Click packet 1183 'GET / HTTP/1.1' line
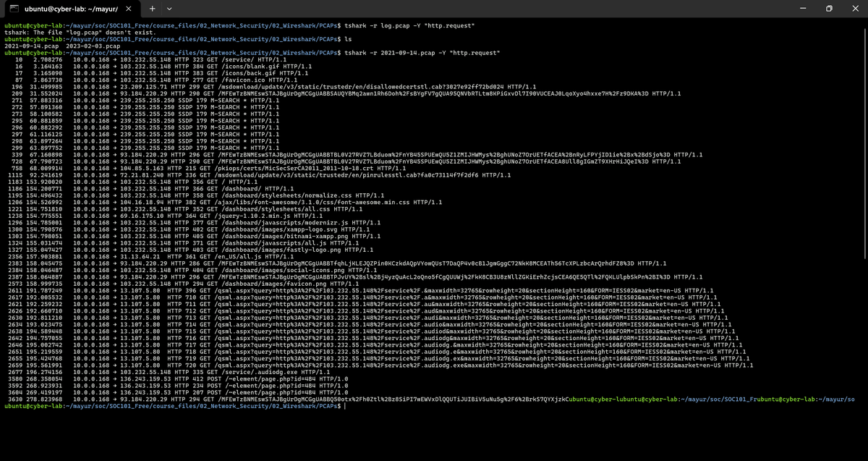 pos(141,182)
